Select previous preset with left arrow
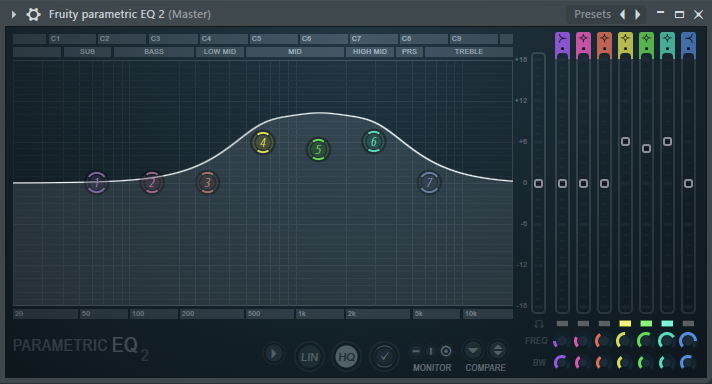Screen dimensions: 712x384 (623, 15)
